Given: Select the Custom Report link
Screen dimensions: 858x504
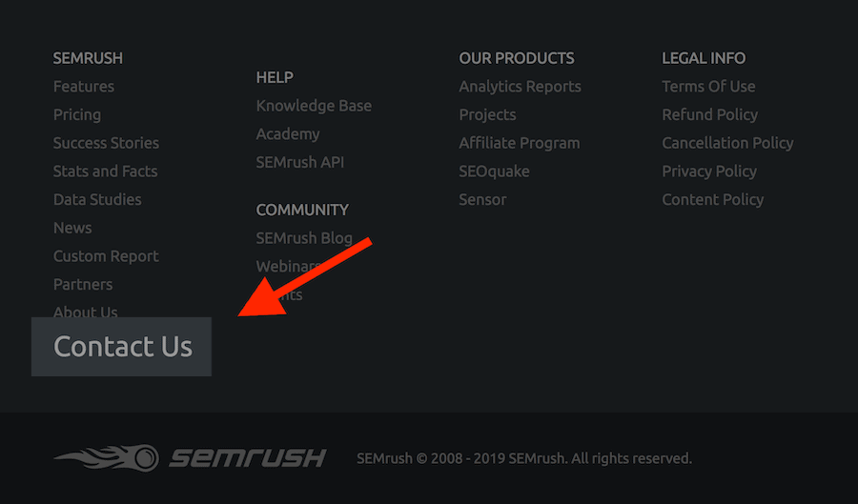Looking at the screenshot, I should point(106,256).
